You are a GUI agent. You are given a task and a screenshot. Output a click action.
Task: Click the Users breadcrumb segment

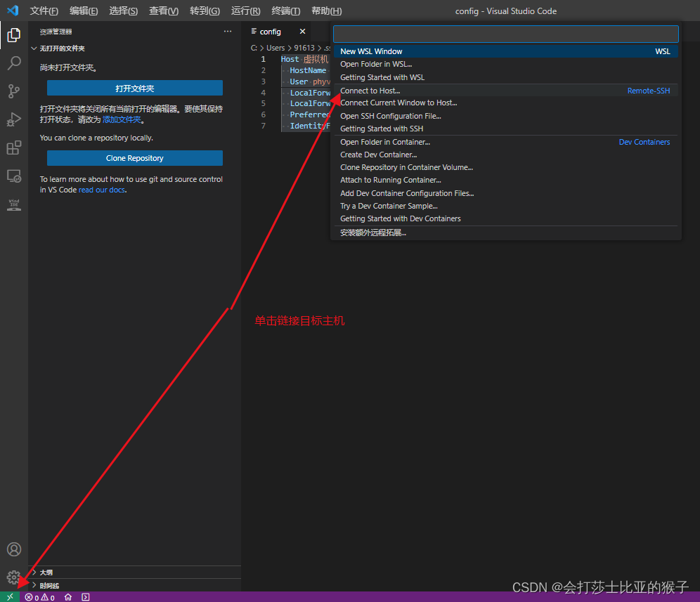276,48
